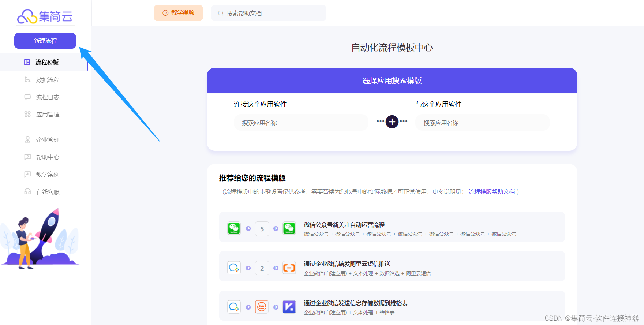The height and width of the screenshot is (325, 644).
Task: Click the rocket illustration in sidebar
Action: coord(40,239)
